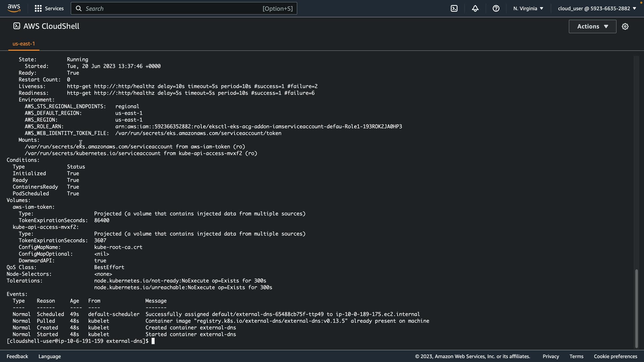Click the AWS logo home icon
The image size is (644, 362).
pos(14,8)
